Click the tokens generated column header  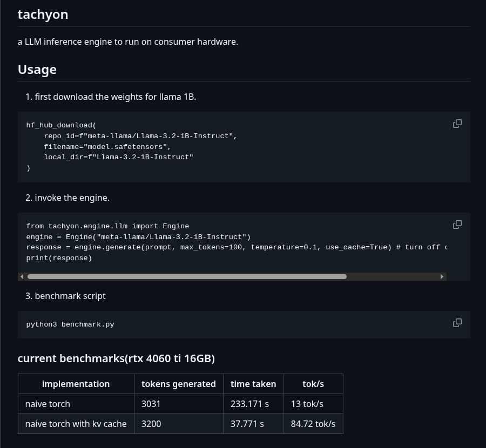[x=178, y=384]
